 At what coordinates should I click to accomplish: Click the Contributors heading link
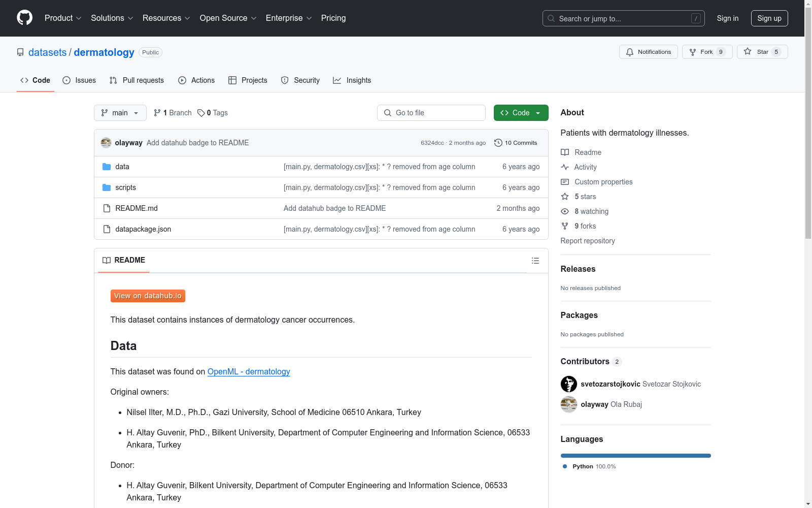point(591,361)
